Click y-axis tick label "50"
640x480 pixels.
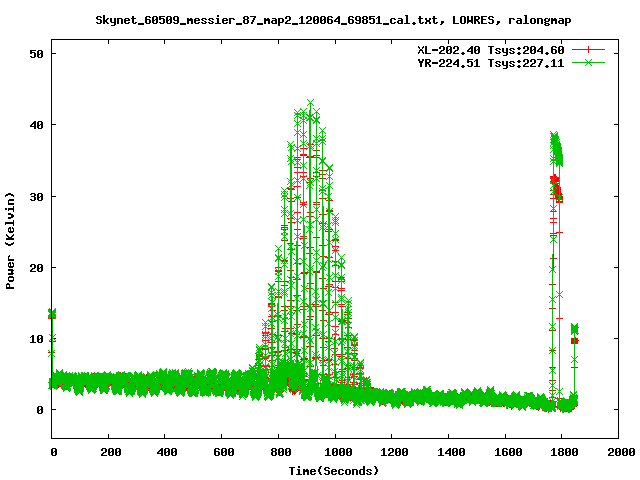[36, 54]
